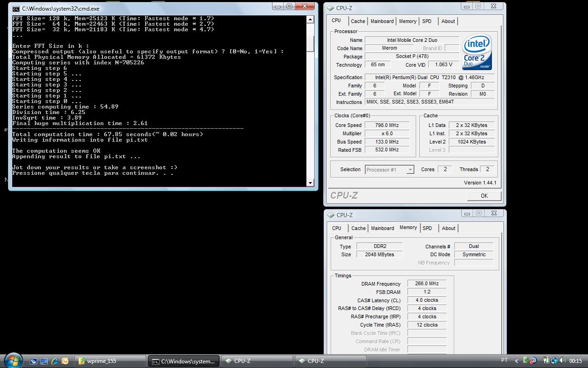Click the Level 2 cache value 1024 KBytes
The height and width of the screenshot is (368, 588).
(x=472, y=142)
